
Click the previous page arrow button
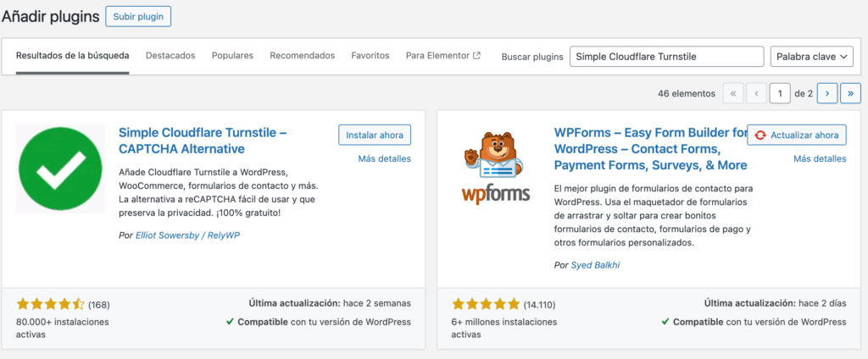click(757, 93)
